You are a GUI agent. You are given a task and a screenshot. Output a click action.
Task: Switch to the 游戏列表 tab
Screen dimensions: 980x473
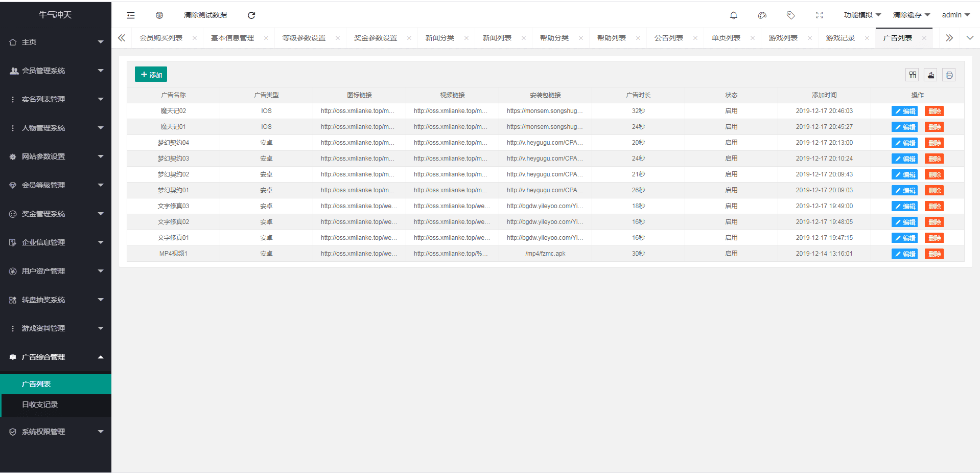click(783, 38)
